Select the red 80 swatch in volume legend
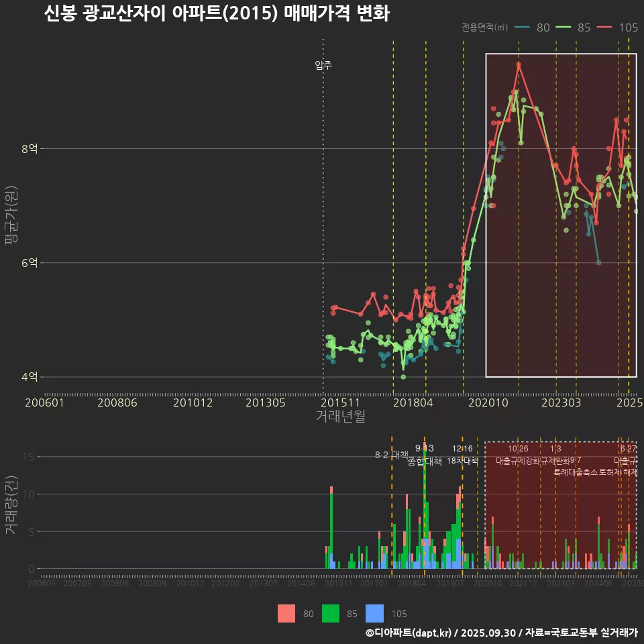The height and width of the screenshot is (644, 644). click(286, 613)
